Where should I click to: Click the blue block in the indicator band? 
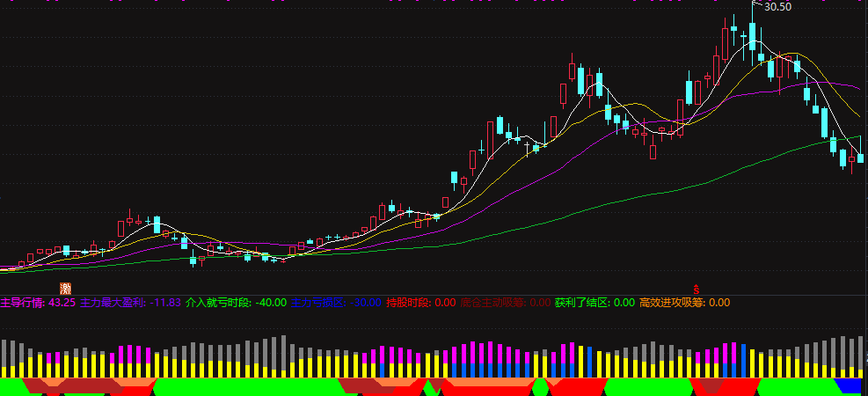click(850, 386)
